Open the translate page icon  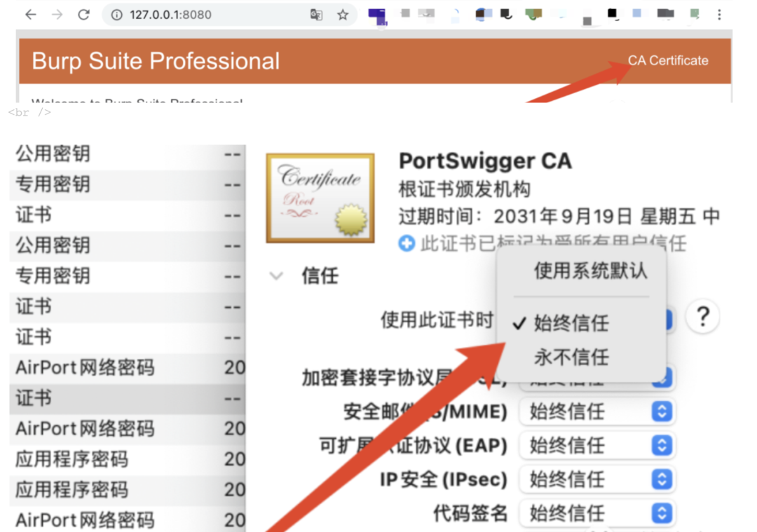pyautogui.click(x=316, y=15)
